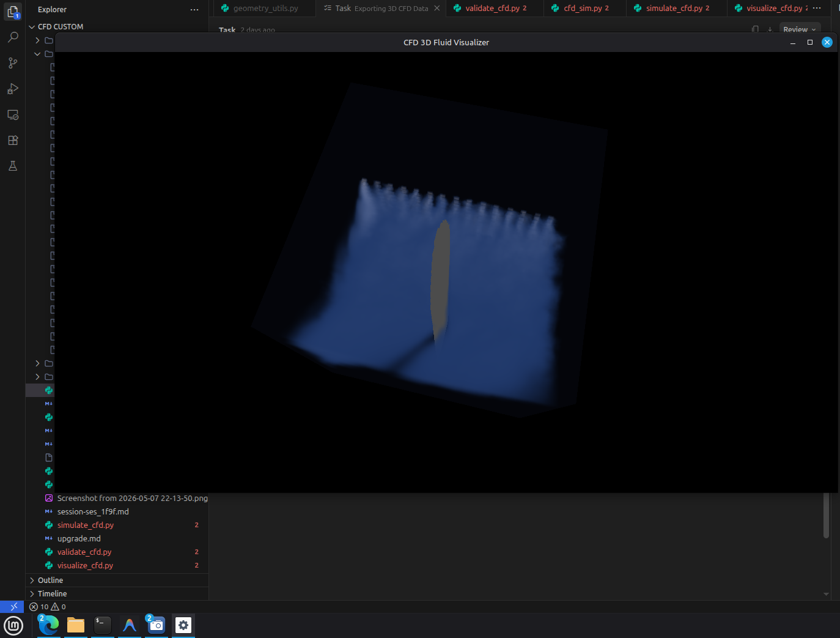
Task: Open Explorer panel more actions menu
Action: tap(194, 10)
